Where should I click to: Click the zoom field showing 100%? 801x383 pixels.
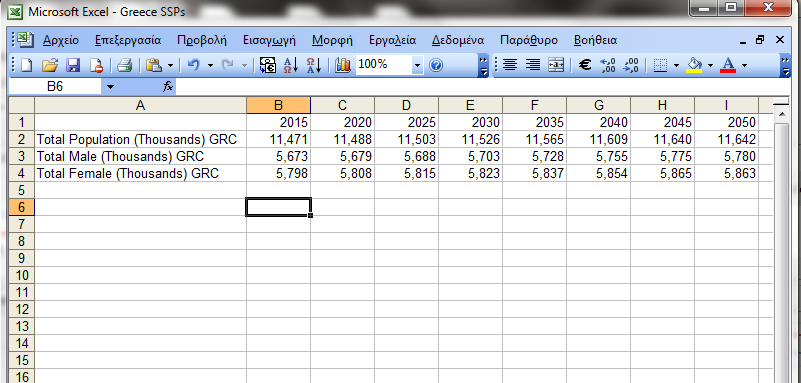tap(384, 65)
